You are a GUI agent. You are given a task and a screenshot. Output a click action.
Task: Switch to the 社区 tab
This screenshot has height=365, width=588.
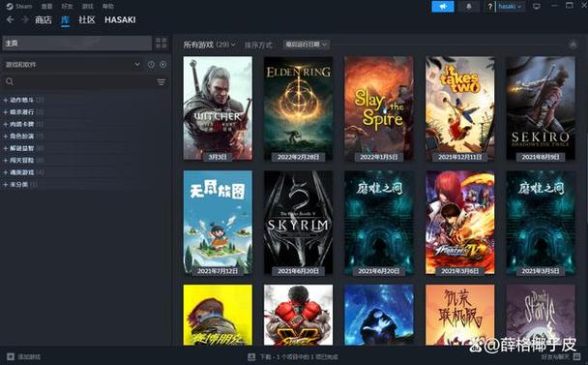pyautogui.click(x=87, y=19)
